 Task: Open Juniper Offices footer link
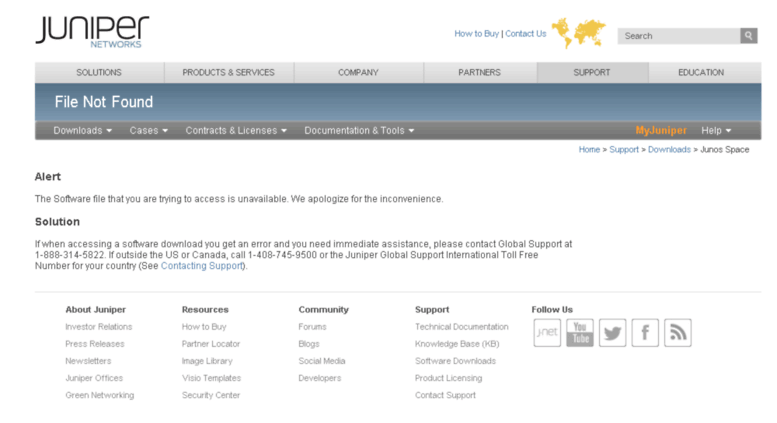[94, 378]
